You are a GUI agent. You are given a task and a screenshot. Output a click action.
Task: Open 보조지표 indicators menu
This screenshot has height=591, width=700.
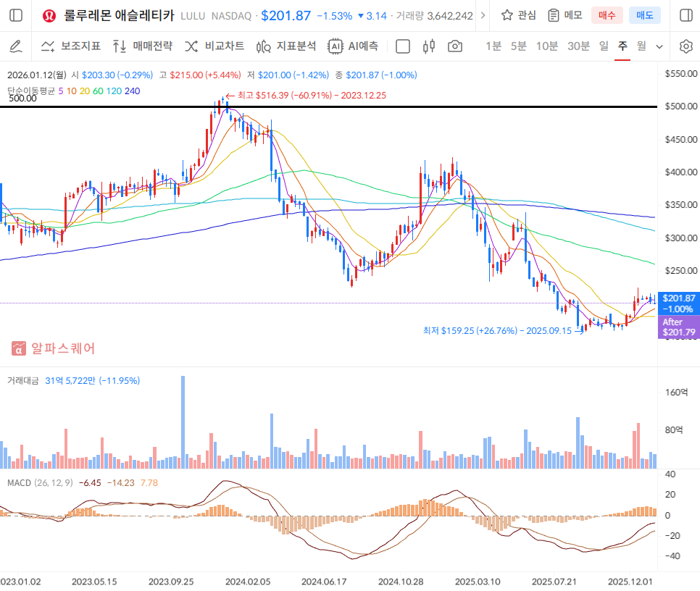point(70,46)
